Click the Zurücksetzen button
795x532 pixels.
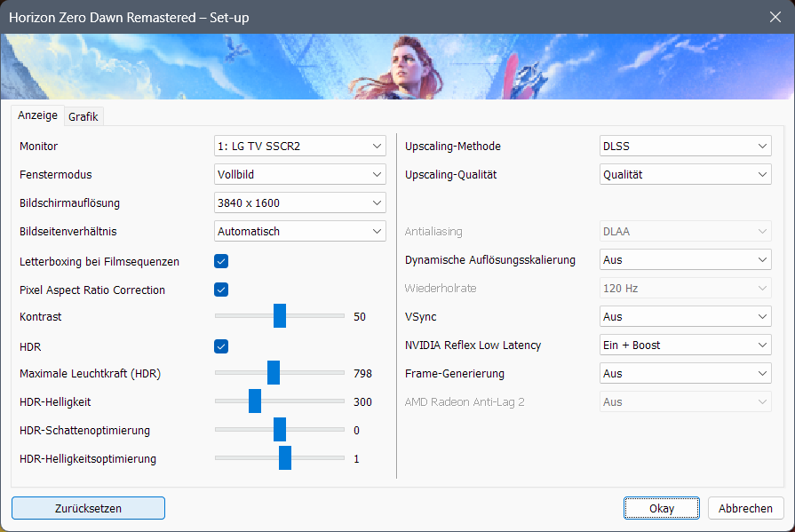(88, 508)
